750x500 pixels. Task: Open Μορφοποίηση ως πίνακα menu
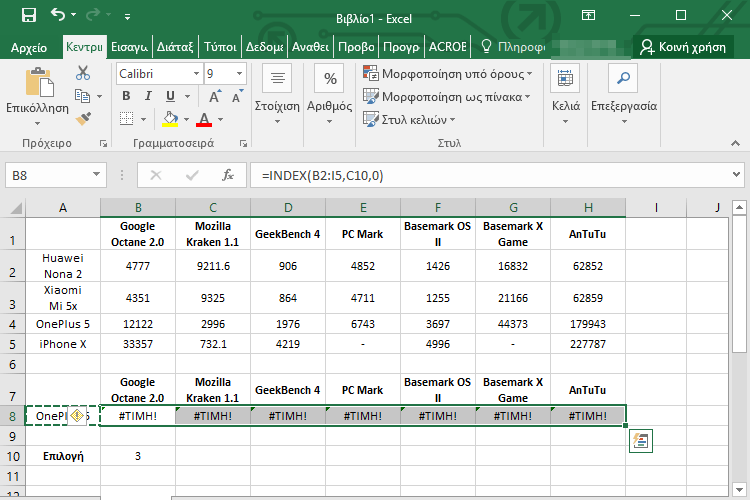(447, 97)
